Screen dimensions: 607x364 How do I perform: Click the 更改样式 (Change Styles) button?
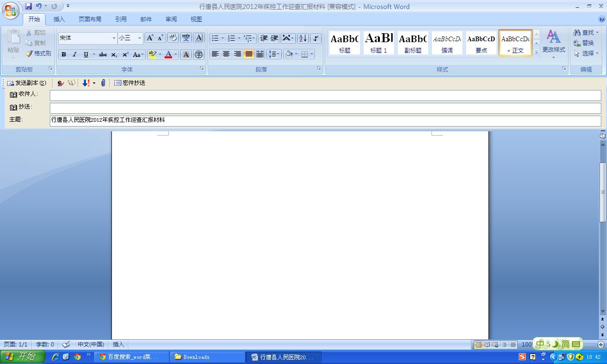click(x=554, y=44)
